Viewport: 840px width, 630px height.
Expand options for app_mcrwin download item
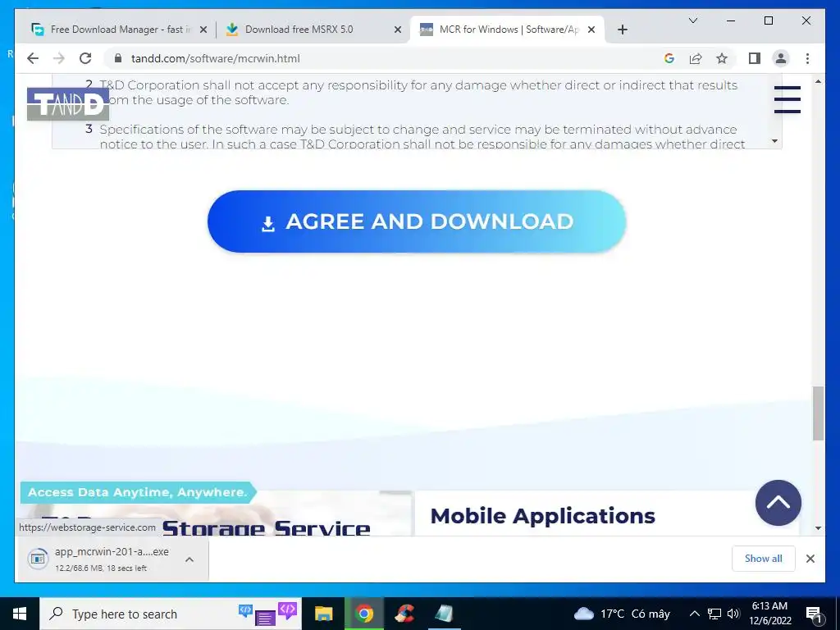[x=189, y=559]
